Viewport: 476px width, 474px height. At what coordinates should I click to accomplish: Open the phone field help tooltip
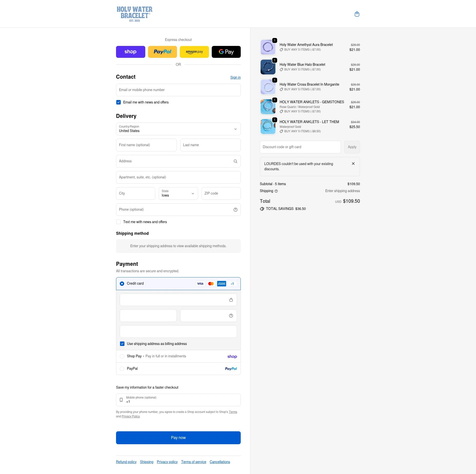235,209
